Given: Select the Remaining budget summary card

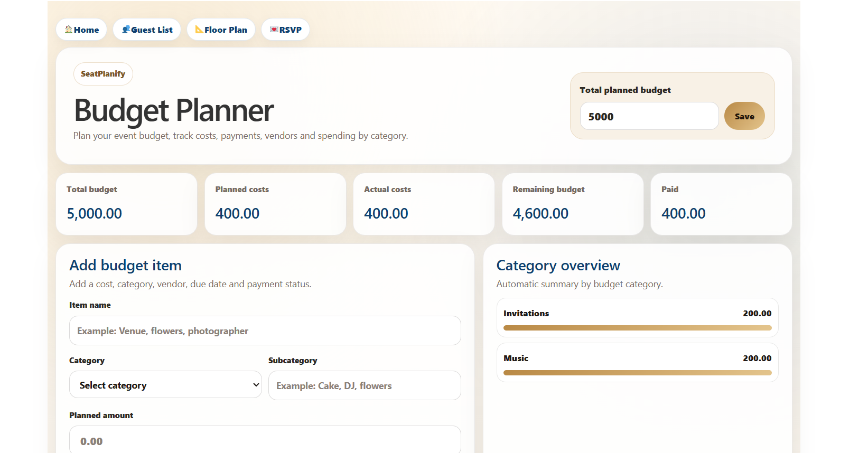Looking at the screenshot, I should click(x=573, y=204).
